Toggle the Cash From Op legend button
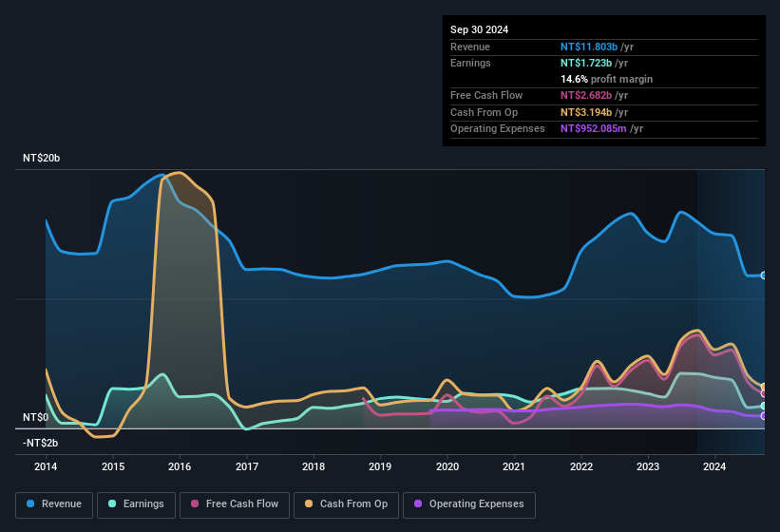 [346, 504]
